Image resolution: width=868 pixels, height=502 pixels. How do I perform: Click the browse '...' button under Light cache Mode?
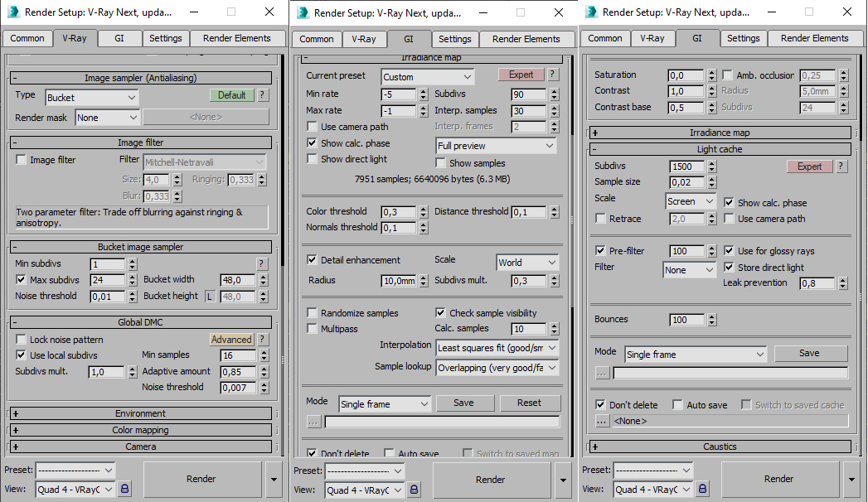pos(602,373)
